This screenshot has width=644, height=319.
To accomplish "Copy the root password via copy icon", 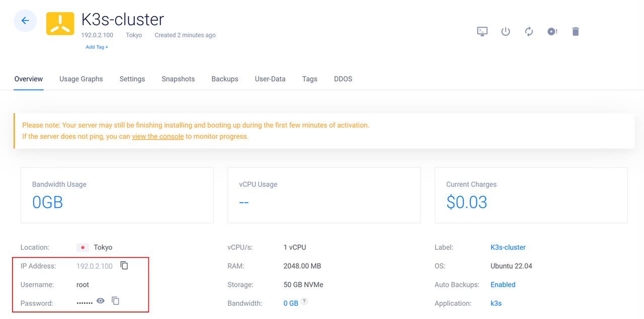I will click(115, 300).
